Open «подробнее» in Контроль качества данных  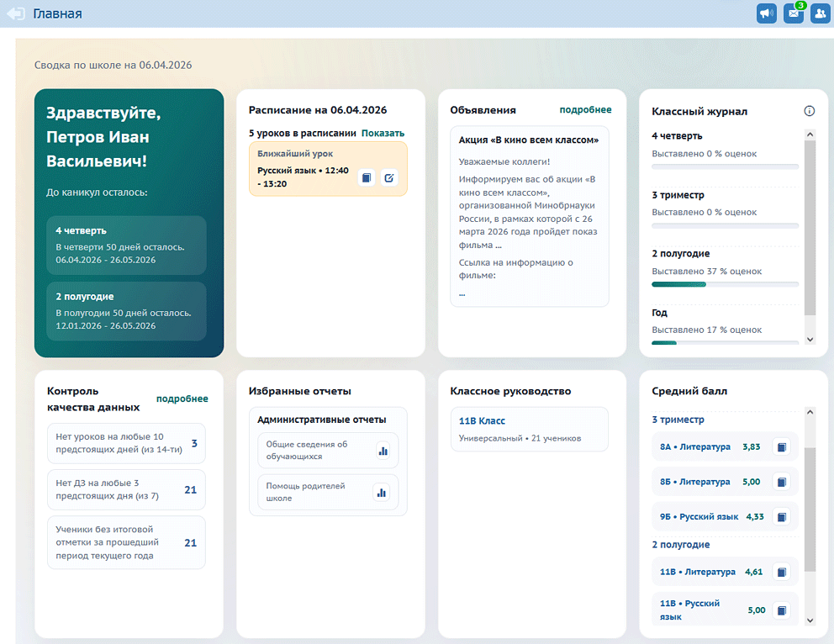pyautogui.click(x=182, y=399)
